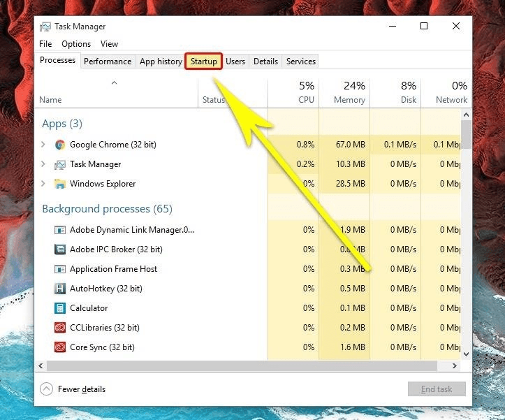The width and height of the screenshot is (505, 420).
Task: Expand the Windows Explorer process entry
Action: point(43,184)
